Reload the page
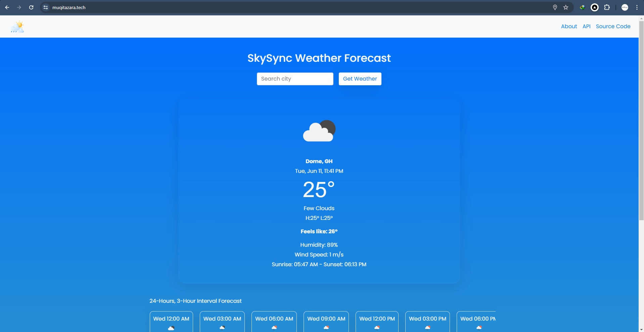644x332 pixels. (31, 7)
